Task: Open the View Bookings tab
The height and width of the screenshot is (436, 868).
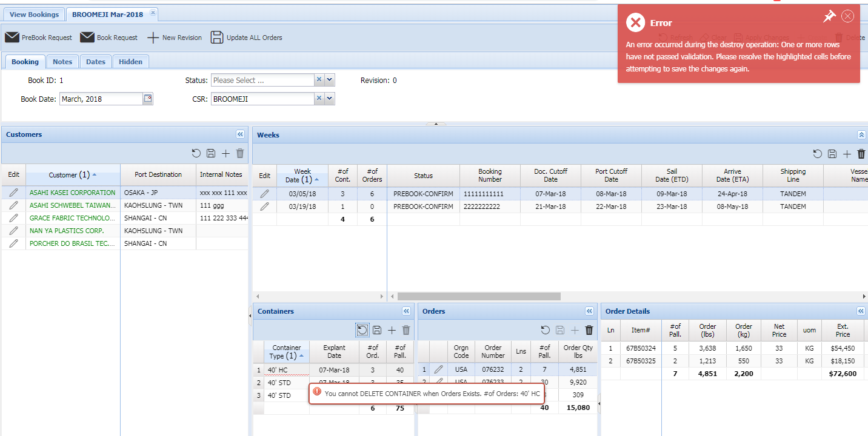Action: 35,14
